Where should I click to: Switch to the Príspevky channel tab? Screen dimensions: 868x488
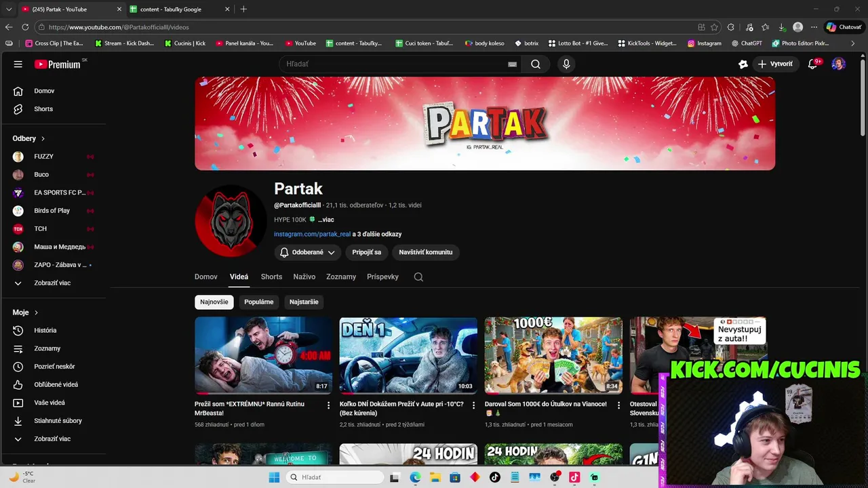[x=382, y=277]
